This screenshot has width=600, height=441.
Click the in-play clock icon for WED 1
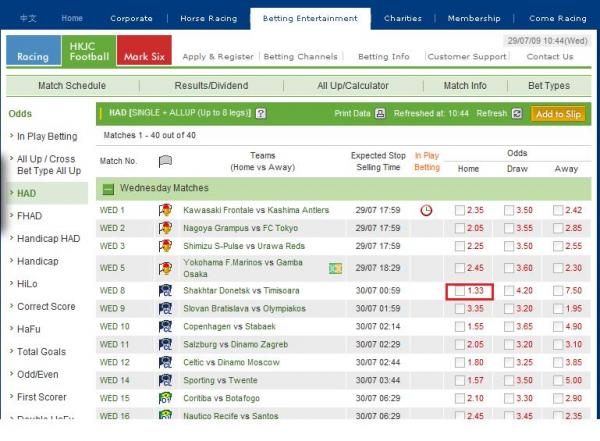click(427, 211)
